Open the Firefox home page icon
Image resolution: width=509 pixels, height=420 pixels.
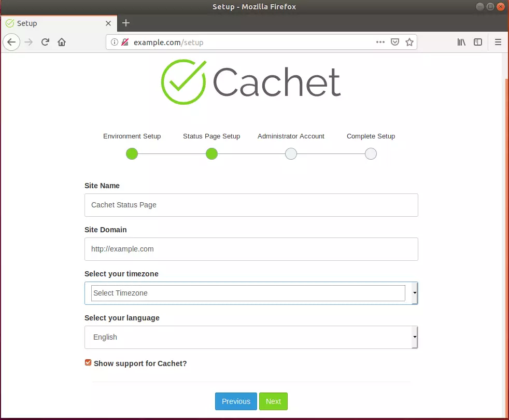pos(62,42)
